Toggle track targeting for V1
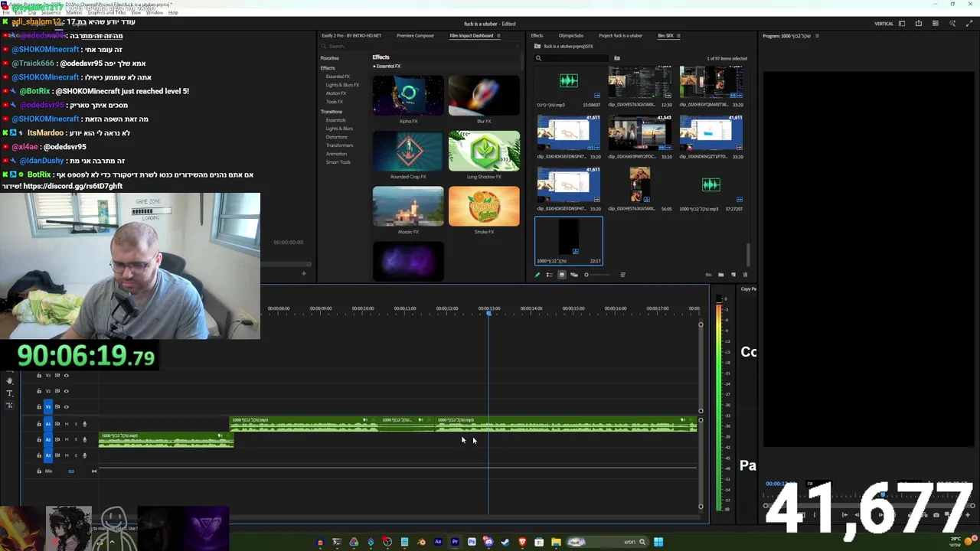Viewport: 980px width, 551px height. [x=48, y=406]
